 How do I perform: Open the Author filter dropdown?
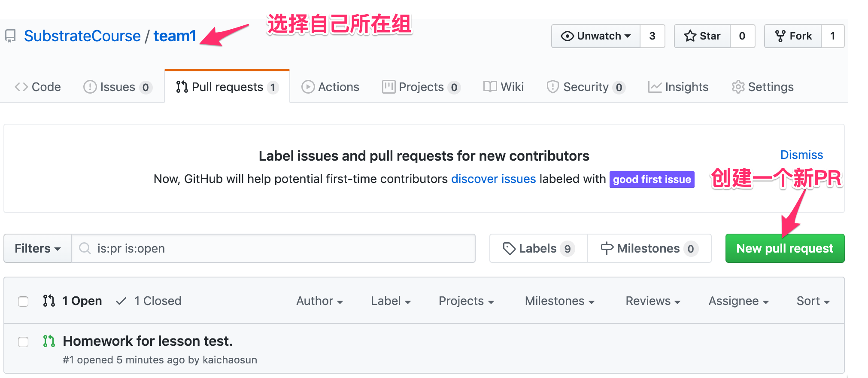(320, 301)
